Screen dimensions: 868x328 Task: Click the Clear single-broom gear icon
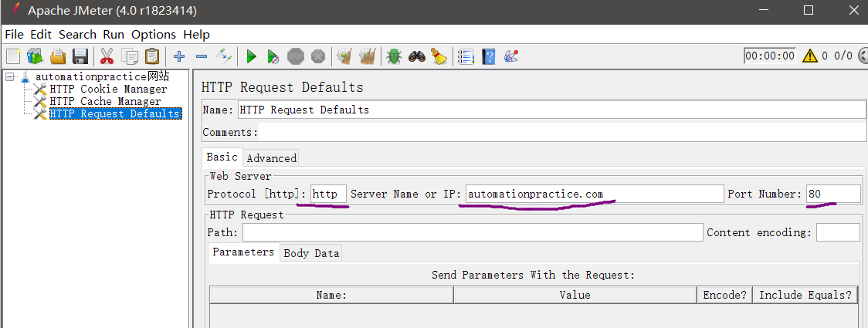345,56
